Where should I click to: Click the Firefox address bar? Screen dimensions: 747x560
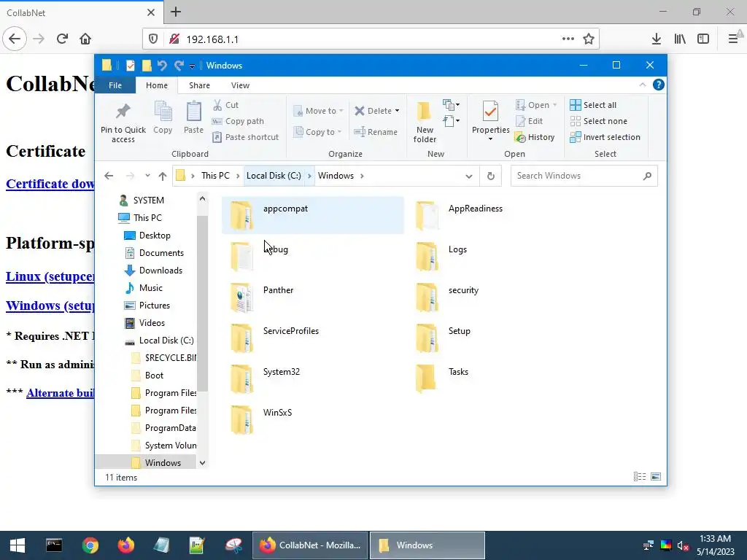click(x=371, y=39)
